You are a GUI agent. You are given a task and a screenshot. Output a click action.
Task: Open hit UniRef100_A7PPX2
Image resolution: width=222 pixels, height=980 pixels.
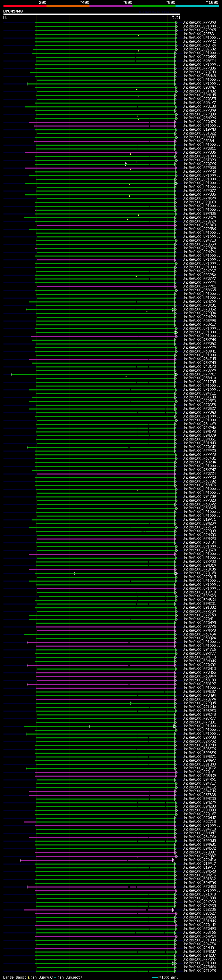[x=199, y=41]
